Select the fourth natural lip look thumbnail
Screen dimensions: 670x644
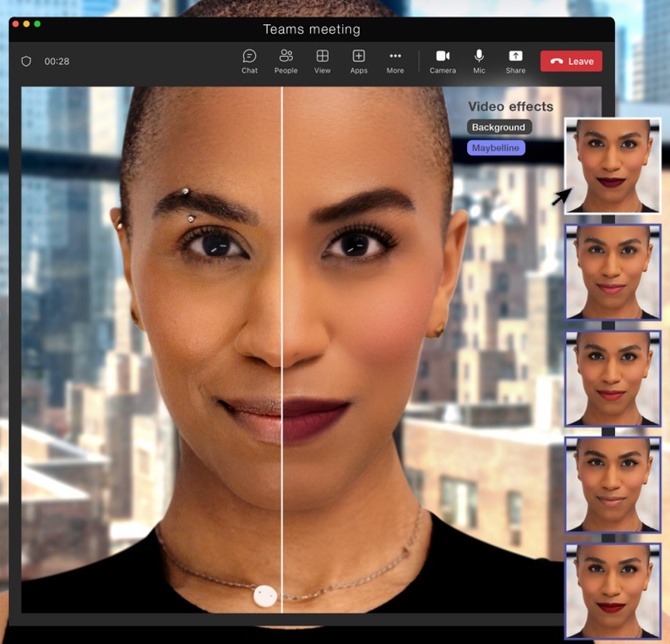click(613, 485)
